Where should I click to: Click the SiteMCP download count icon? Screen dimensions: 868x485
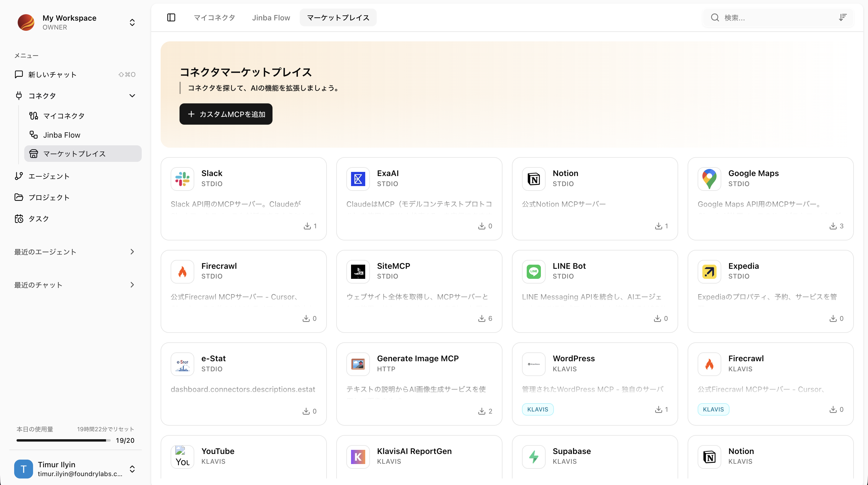coord(482,318)
